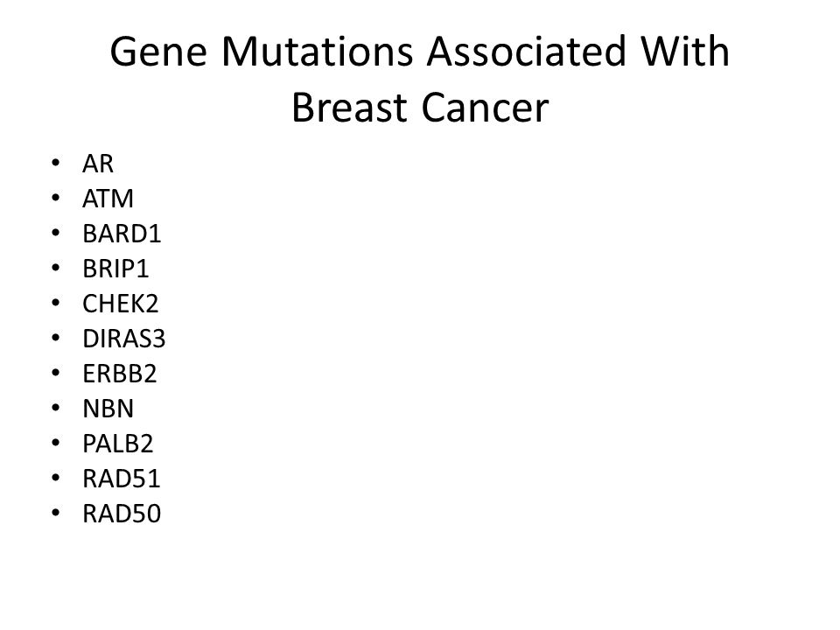
Task: Select the BRIP1 bullet text
Action: (x=115, y=269)
